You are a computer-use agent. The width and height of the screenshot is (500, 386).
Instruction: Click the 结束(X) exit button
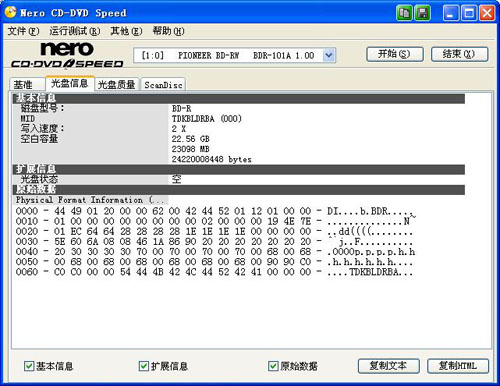(460, 54)
